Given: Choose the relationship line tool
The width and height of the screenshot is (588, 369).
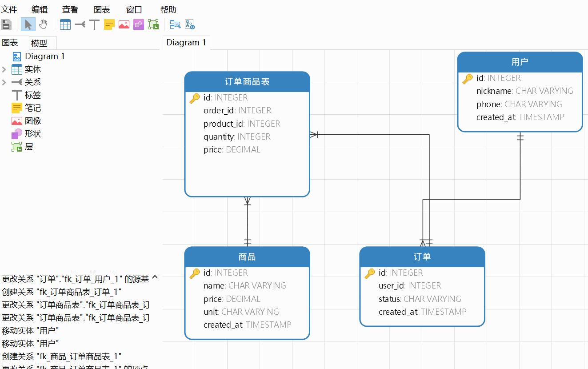Looking at the screenshot, I should tap(80, 24).
